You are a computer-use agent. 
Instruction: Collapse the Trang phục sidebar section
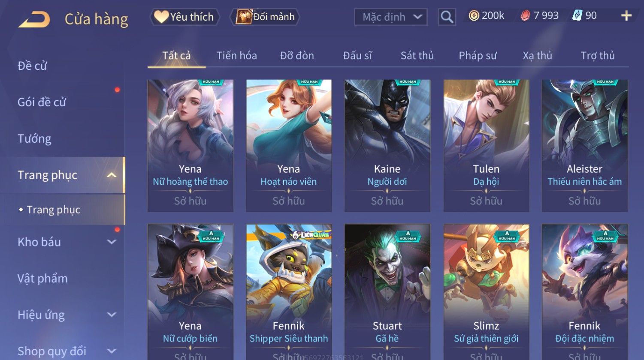tap(112, 175)
